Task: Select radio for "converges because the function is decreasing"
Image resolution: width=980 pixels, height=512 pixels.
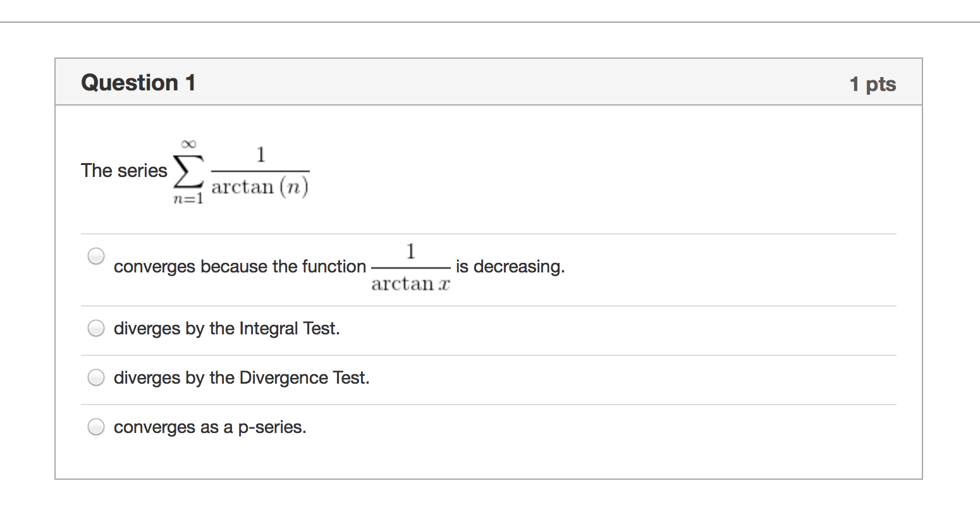Action: tap(96, 256)
